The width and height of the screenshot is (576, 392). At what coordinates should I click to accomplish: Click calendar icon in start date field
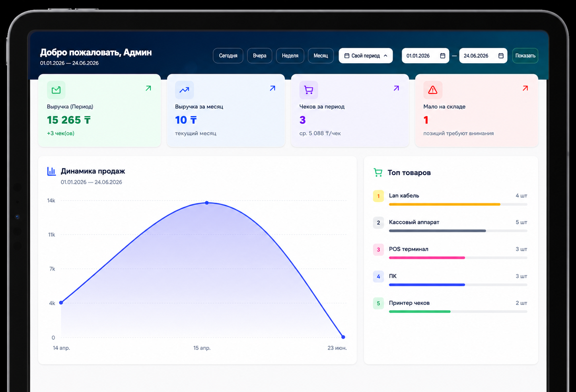tap(442, 56)
